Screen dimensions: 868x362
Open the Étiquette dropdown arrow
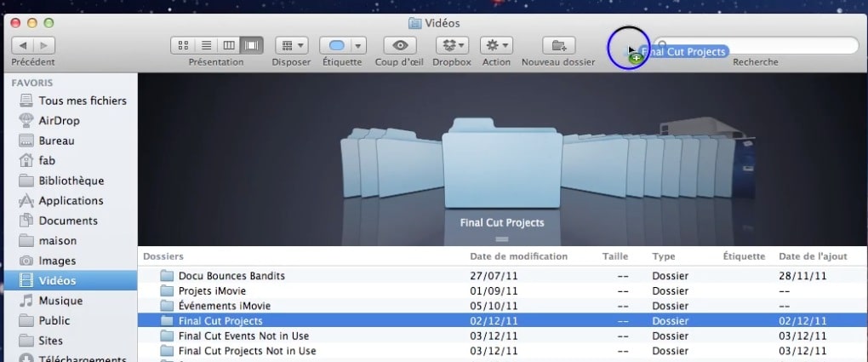[359, 45]
